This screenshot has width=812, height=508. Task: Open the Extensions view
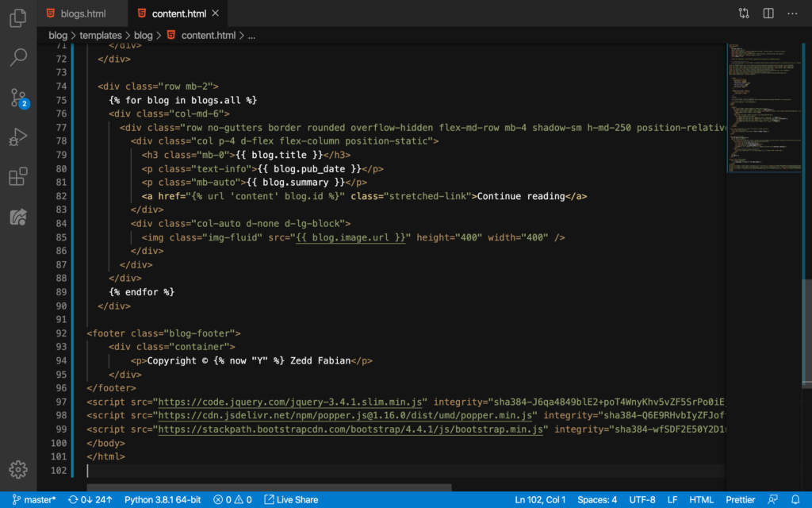pos(18,177)
